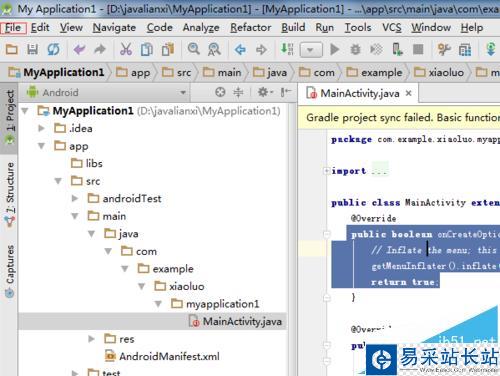Click the example breadcrumb item
500x376 pixels.
click(374, 72)
